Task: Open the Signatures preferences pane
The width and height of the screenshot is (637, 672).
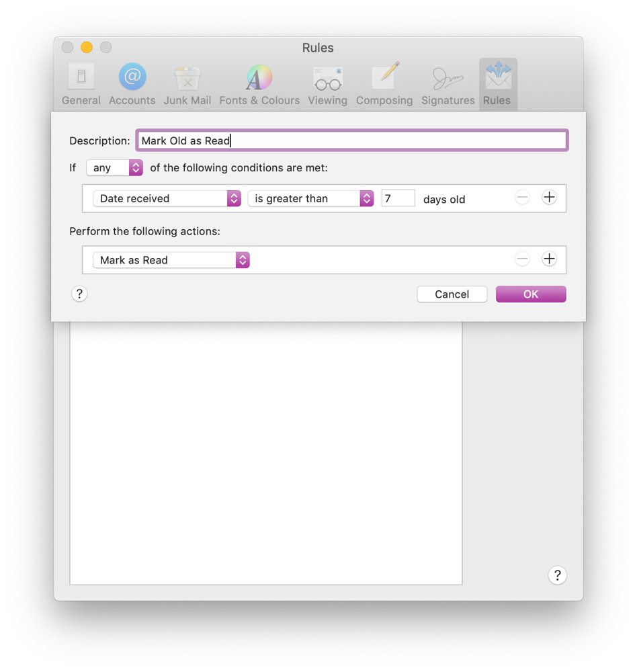Action: [448, 85]
